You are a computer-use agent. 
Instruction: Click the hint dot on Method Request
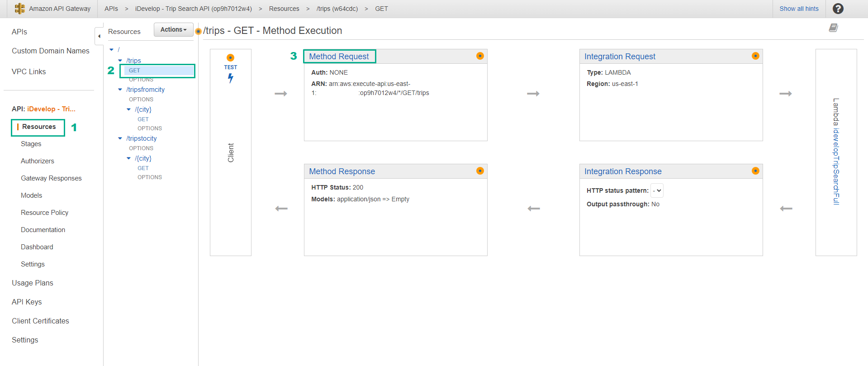pos(480,56)
